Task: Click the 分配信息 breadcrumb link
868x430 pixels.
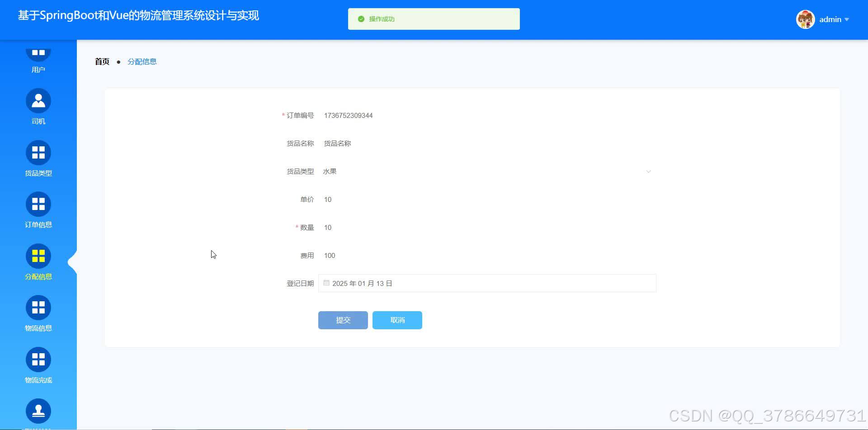Action: click(142, 61)
